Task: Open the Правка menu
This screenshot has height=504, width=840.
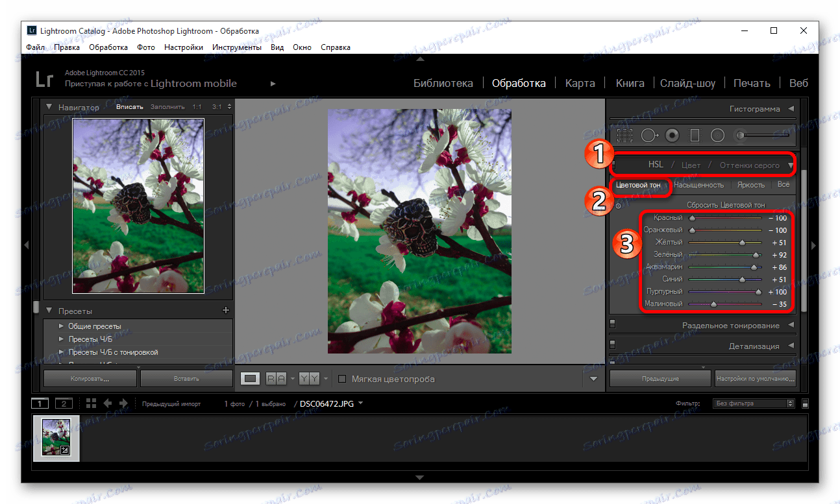Action: pyautogui.click(x=68, y=47)
